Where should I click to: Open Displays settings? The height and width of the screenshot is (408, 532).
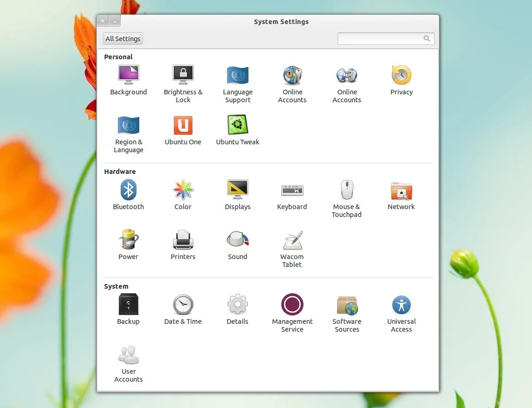(x=237, y=189)
